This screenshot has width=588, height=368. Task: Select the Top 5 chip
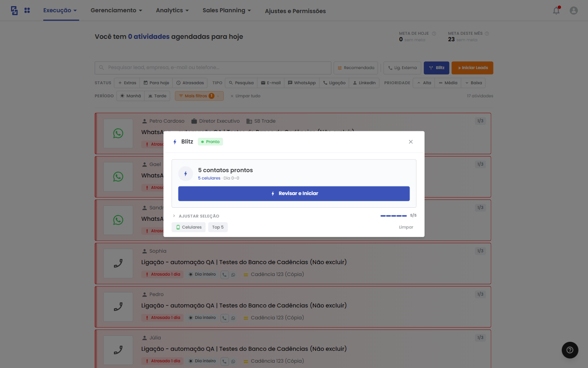pyautogui.click(x=218, y=227)
